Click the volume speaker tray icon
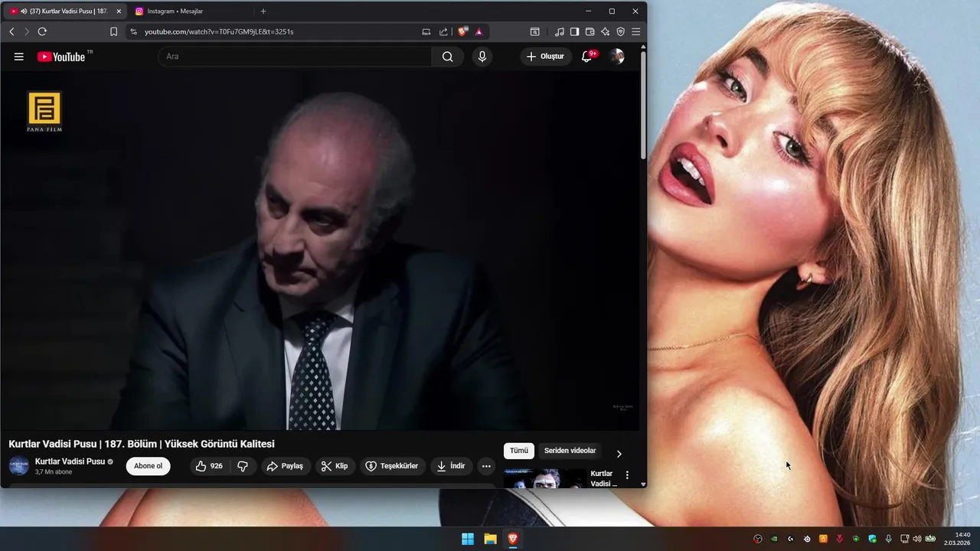The image size is (980, 551). (x=917, y=539)
